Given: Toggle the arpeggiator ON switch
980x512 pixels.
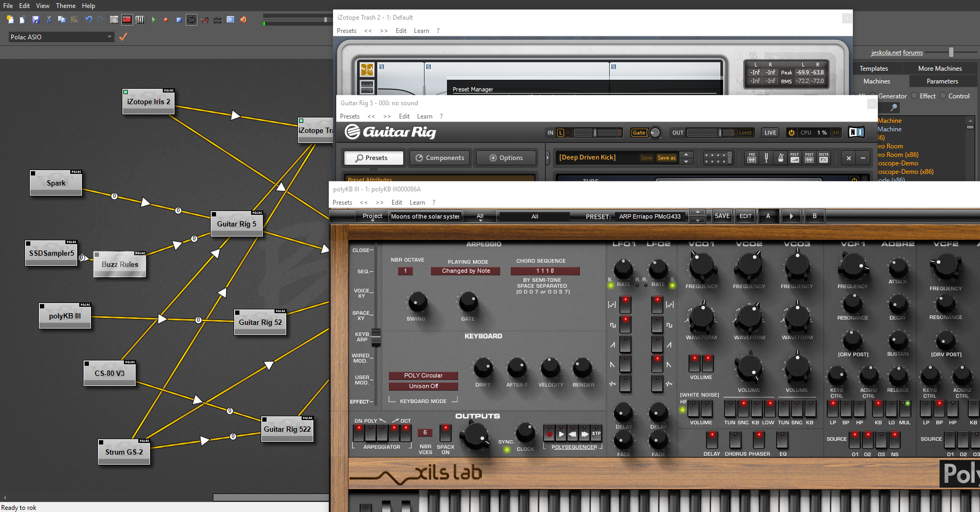Looking at the screenshot, I should 359,433.
